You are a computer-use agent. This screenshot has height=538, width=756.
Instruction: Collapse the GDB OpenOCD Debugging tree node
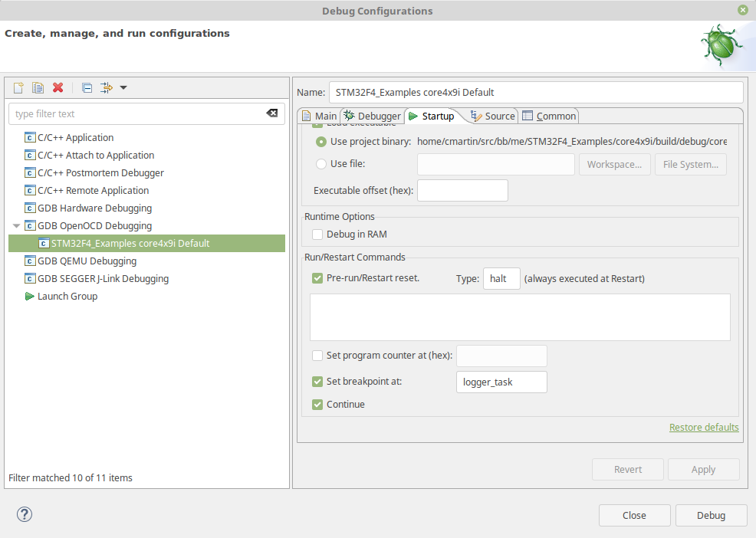click(x=17, y=226)
